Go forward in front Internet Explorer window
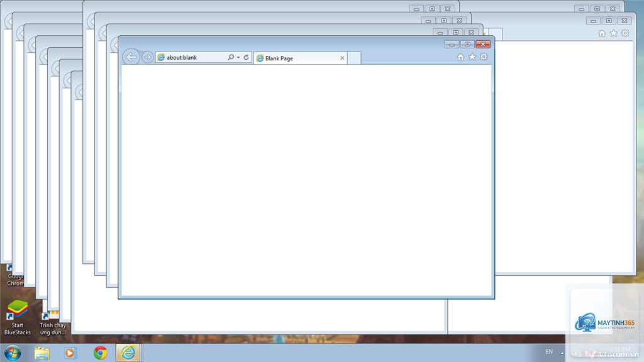 tap(147, 57)
